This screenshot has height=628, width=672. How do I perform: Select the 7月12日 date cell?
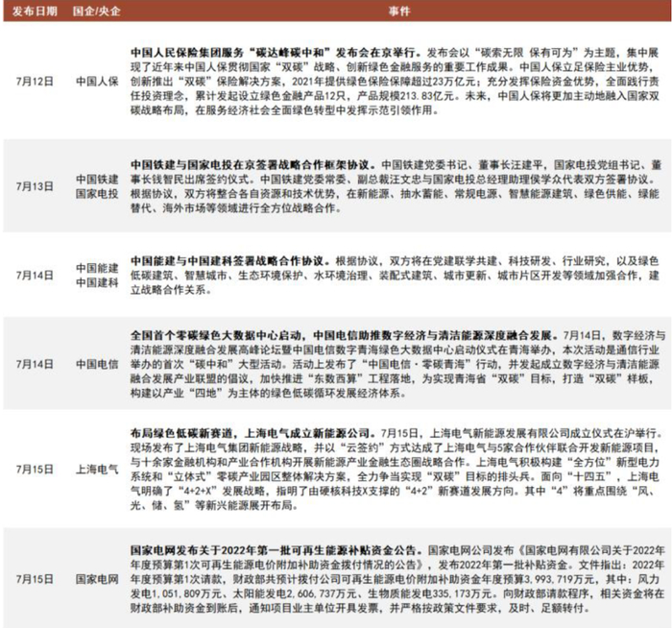(x=35, y=81)
